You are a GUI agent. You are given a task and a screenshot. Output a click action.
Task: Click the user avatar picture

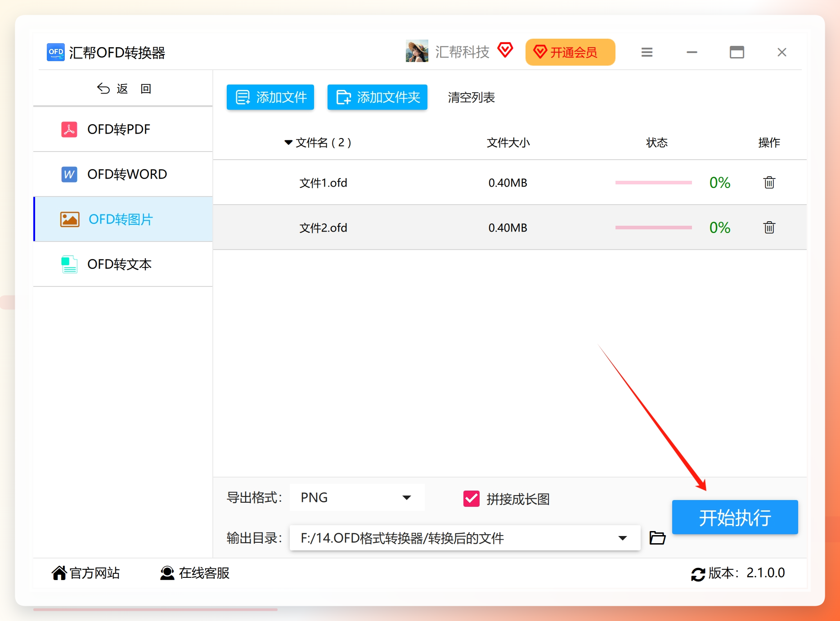(x=417, y=51)
